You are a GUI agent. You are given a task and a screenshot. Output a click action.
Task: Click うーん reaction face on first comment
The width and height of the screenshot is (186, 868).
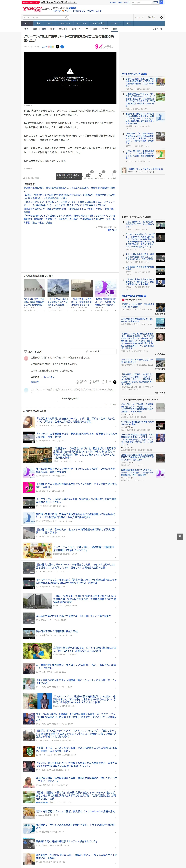(x=104, y=382)
